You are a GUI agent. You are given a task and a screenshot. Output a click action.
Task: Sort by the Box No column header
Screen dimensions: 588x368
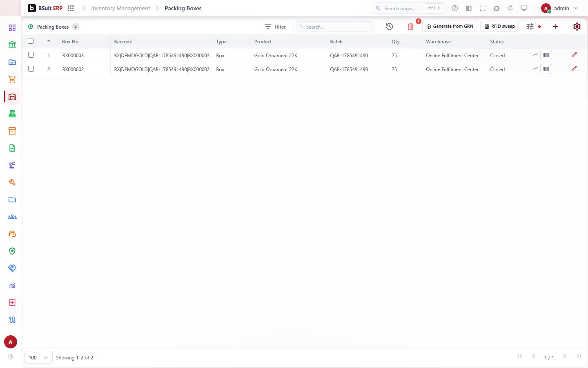click(70, 42)
